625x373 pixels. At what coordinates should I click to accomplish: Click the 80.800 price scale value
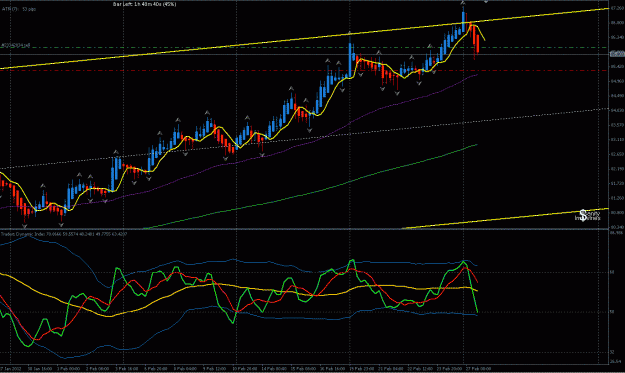tap(617, 212)
